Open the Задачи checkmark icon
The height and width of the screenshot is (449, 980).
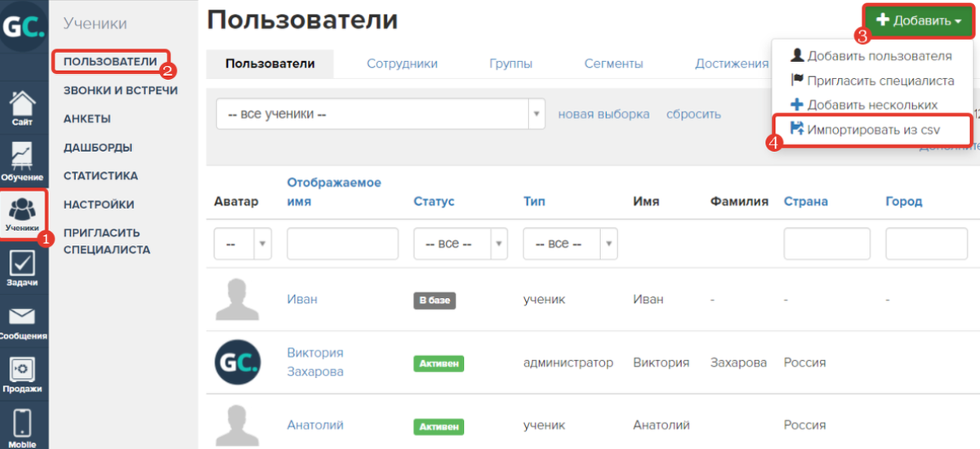[23, 269]
